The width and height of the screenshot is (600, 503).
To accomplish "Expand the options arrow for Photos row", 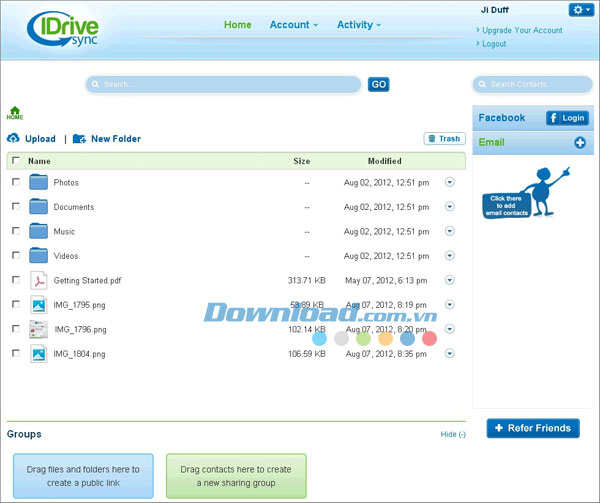I will click(x=449, y=182).
